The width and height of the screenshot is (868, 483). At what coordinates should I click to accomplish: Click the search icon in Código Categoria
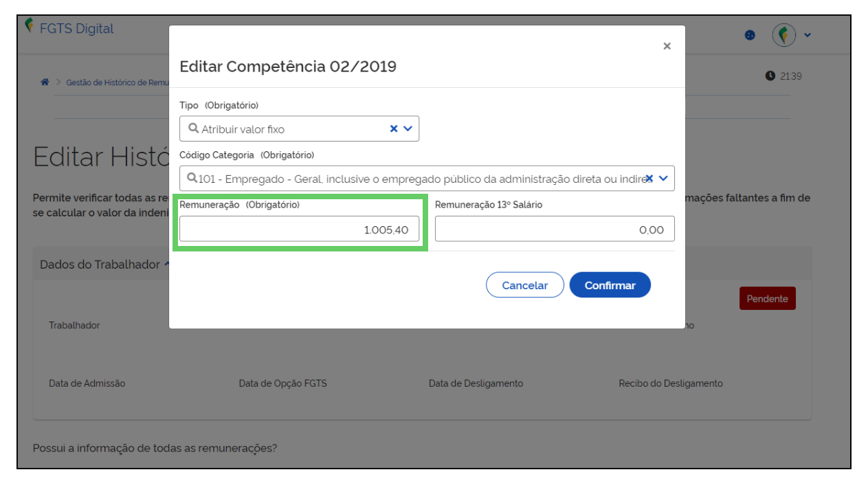192,178
